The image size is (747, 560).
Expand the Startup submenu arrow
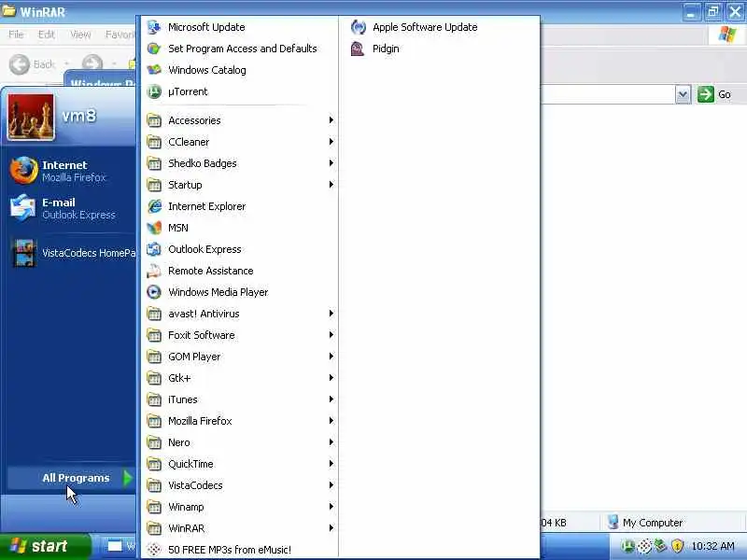[x=331, y=184]
